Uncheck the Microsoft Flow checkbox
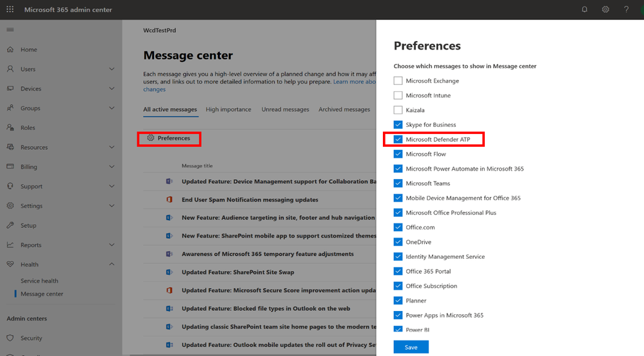Image resolution: width=644 pixels, height=356 pixels. click(398, 154)
